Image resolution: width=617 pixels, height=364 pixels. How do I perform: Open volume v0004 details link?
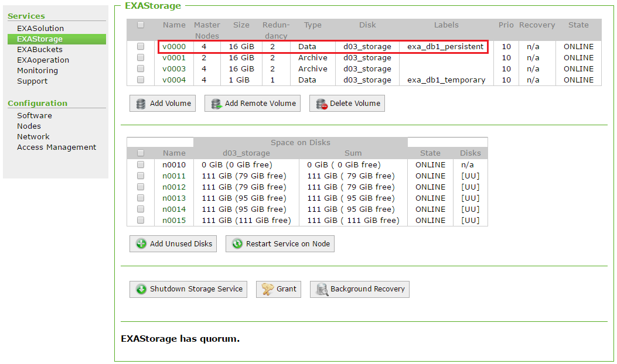174,80
